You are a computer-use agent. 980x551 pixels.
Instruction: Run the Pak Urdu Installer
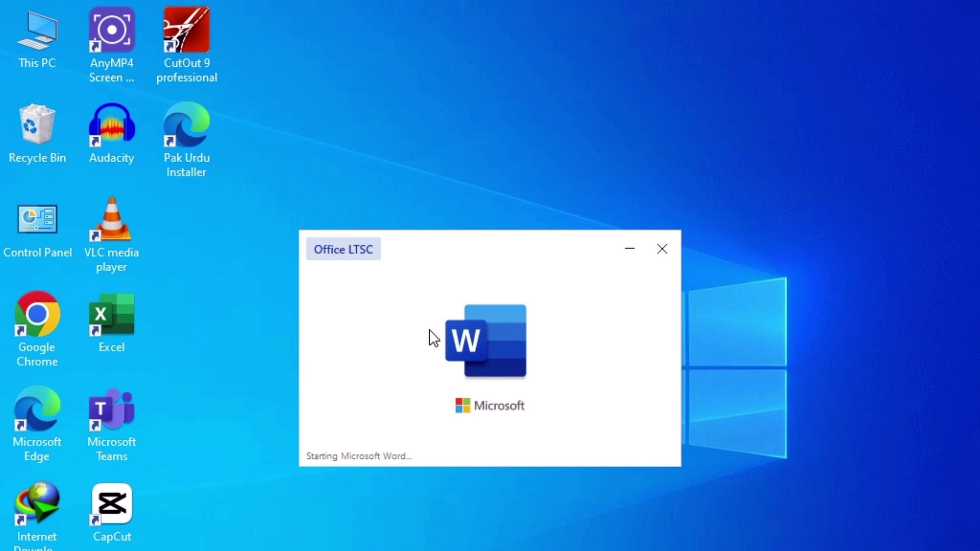pos(186,122)
